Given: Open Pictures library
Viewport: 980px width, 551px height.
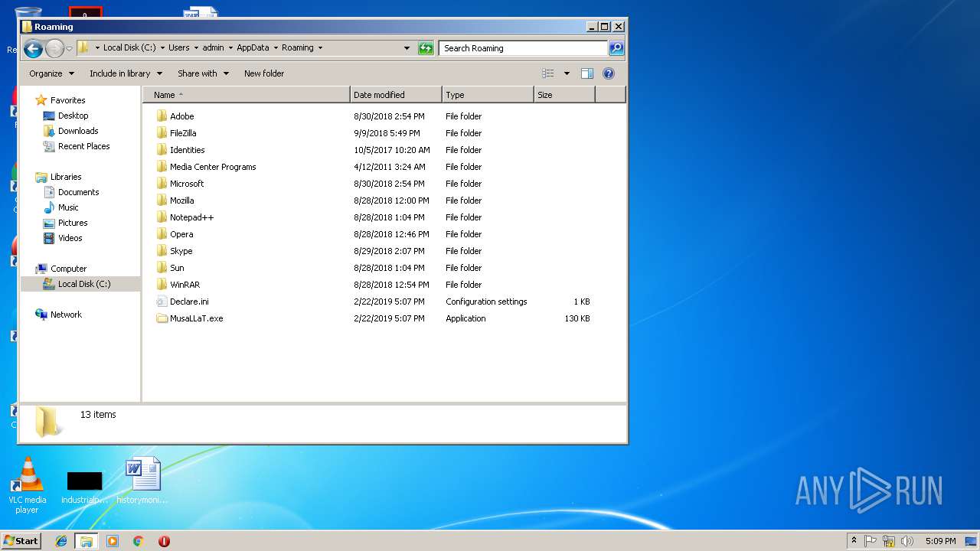Looking at the screenshot, I should tap(73, 223).
